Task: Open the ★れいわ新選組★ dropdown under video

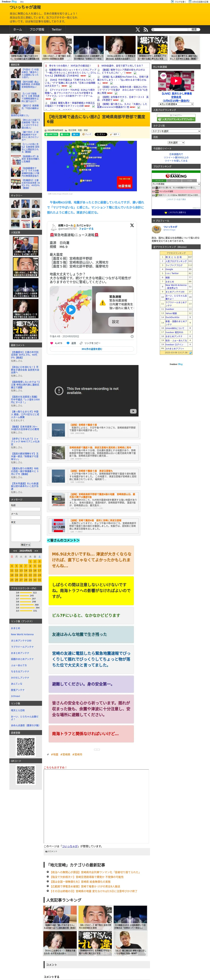Action: tap(176, 104)
